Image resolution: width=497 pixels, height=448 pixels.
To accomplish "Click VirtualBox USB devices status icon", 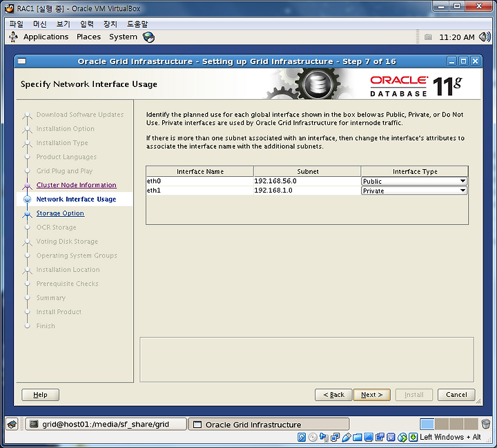I will coord(347,437).
